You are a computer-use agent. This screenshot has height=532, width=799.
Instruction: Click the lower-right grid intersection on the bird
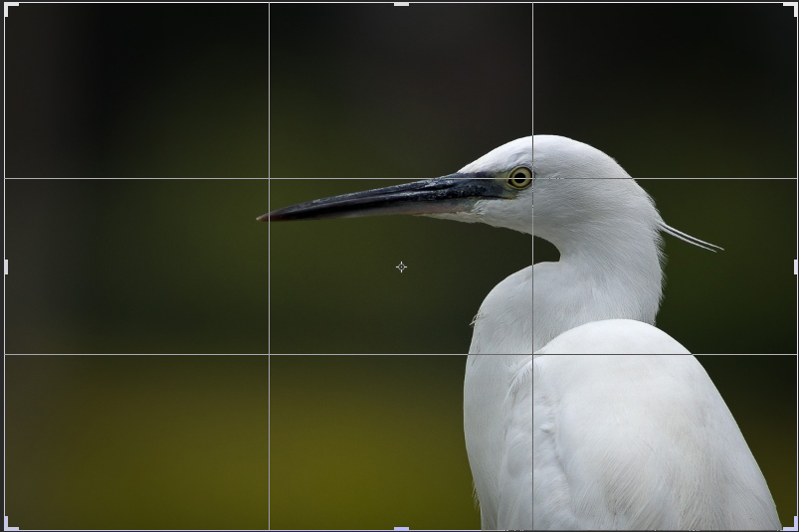pos(532,354)
